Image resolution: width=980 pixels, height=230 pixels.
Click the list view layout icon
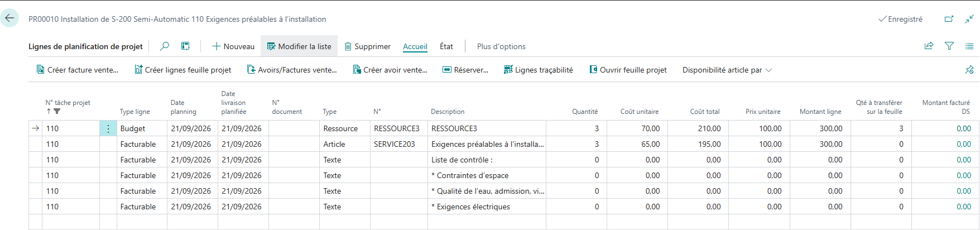tap(969, 46)
